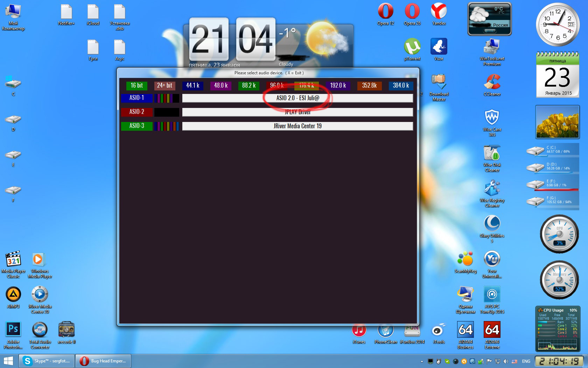Image resolution: width=588 pixels, height=368 pixels.
Task: Select the 24+ bit option
Action: pos(164,86)
